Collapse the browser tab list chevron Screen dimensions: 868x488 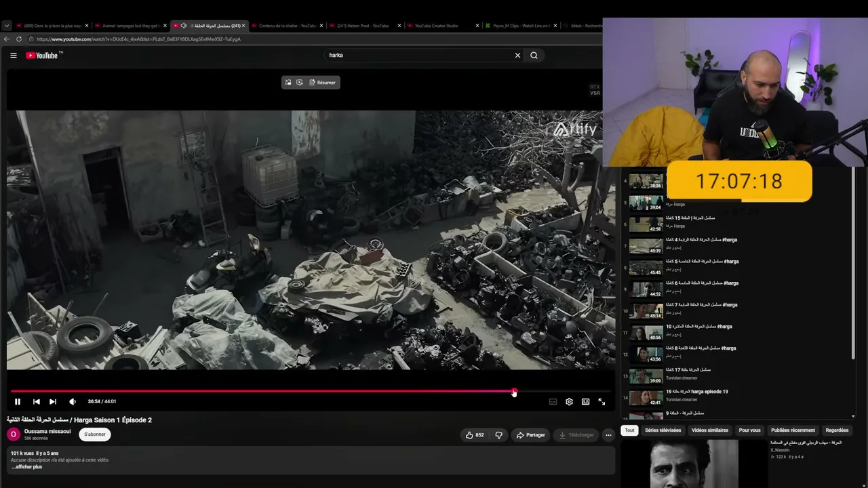pyautogui.click(x=7, y=26)
